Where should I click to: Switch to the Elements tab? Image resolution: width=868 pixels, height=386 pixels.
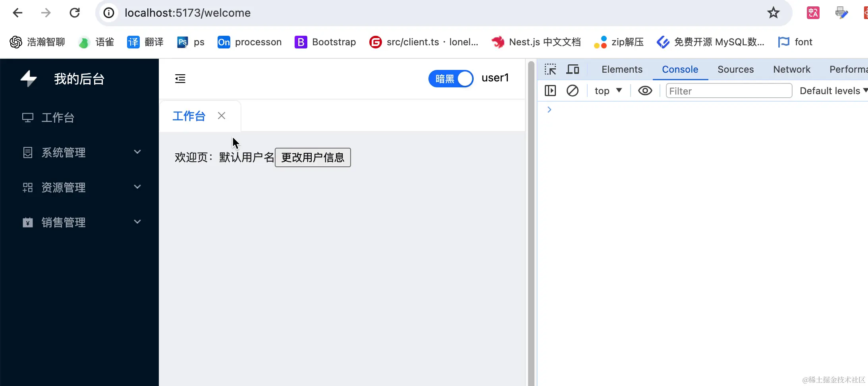pyautogui.click(x=621, y=69)
